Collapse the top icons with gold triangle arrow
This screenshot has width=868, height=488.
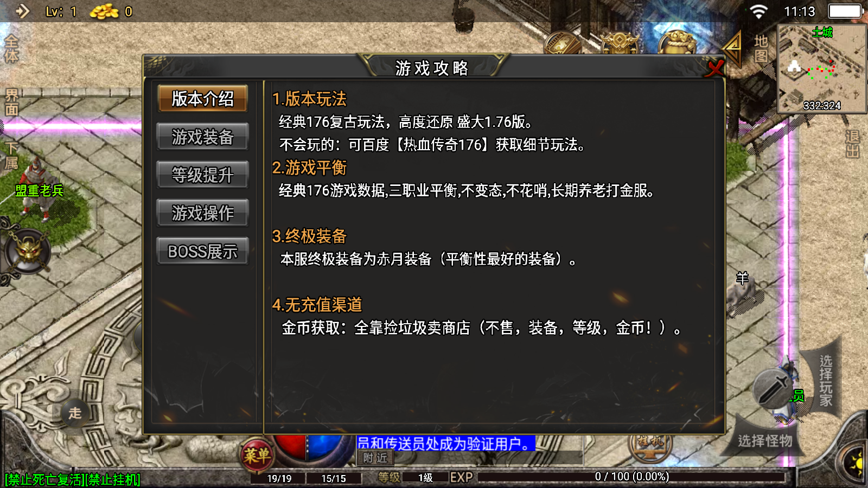click(732, 48)
